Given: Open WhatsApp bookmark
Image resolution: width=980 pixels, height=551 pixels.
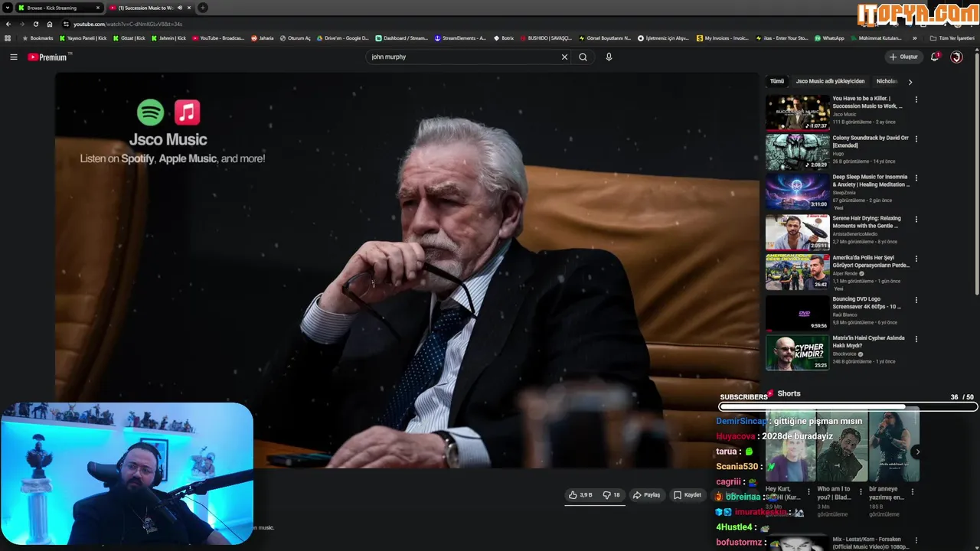Looking at the screenshot, I should 830,37.
